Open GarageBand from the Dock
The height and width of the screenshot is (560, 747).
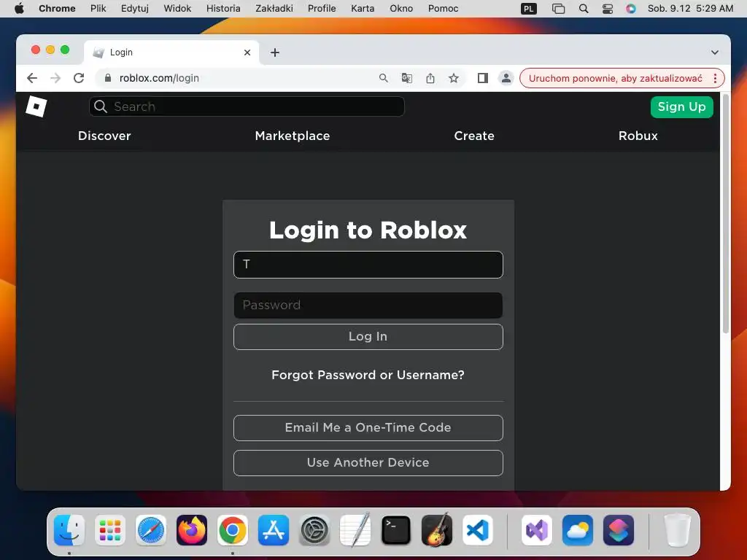click(437, 530)
